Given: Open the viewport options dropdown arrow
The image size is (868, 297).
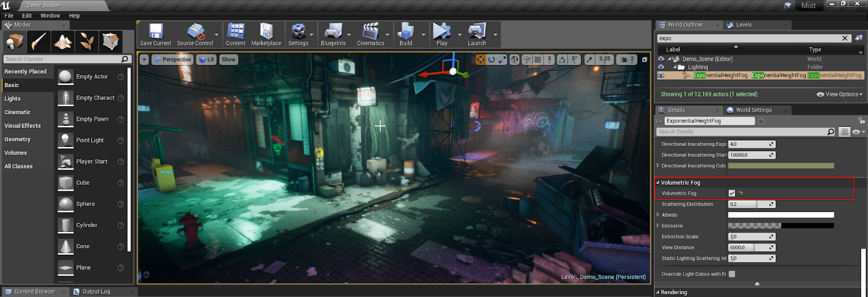Looking at the screenshot, I should pyautogui.click(x=144, y=60).
